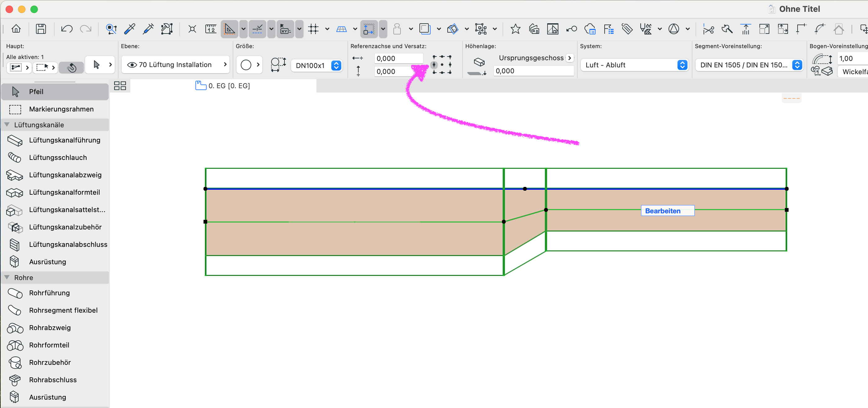868x408 pixels.
Task: Click the favorites star icon
Action: pyautogui.click(x=515, y=29)
